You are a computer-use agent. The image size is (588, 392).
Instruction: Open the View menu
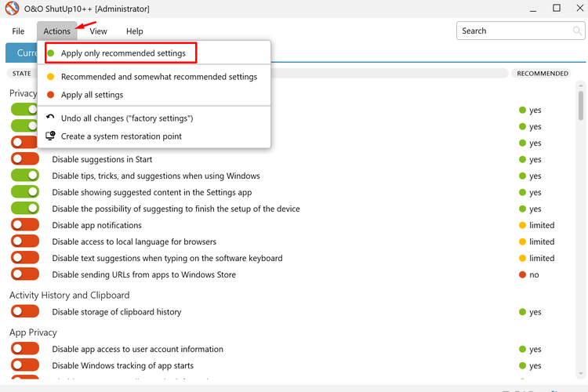click(98, 31)
